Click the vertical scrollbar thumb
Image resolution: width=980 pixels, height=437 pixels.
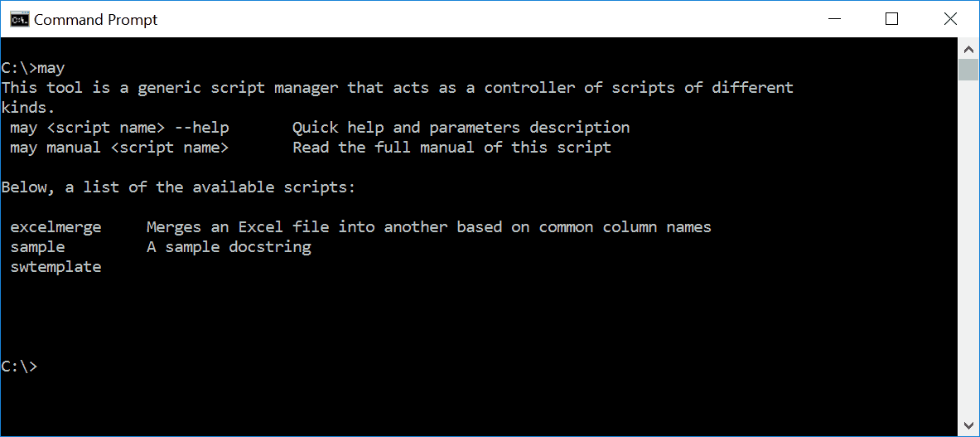point(968,69)
